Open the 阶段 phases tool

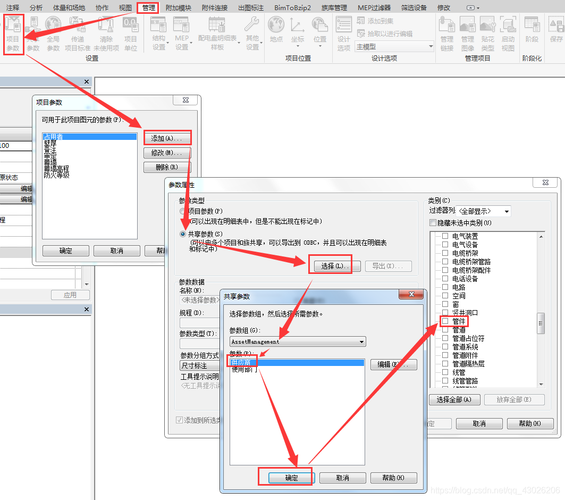[532, 30]
